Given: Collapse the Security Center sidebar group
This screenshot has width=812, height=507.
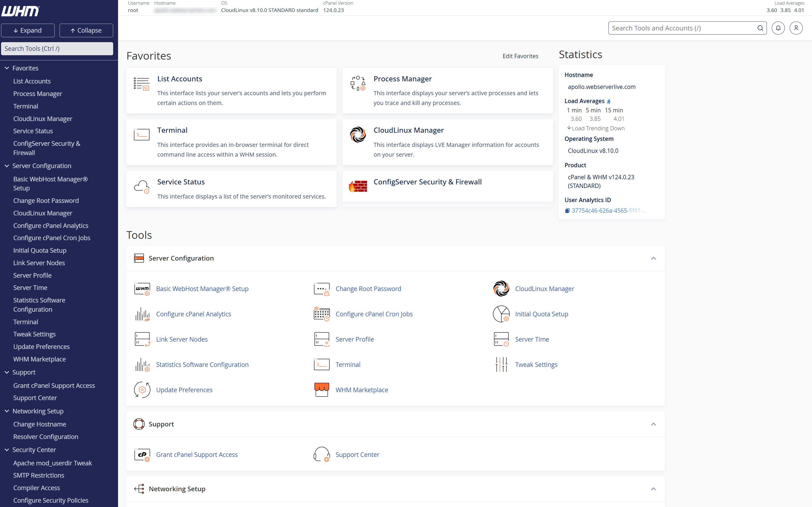Looking at the screenshot, I should tap(7, 450).
